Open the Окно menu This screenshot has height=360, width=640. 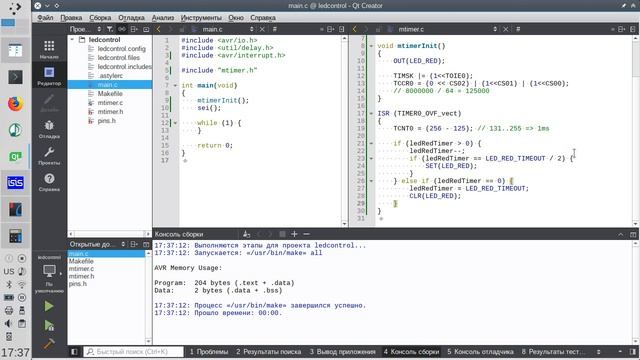click(x=236, y=18)
